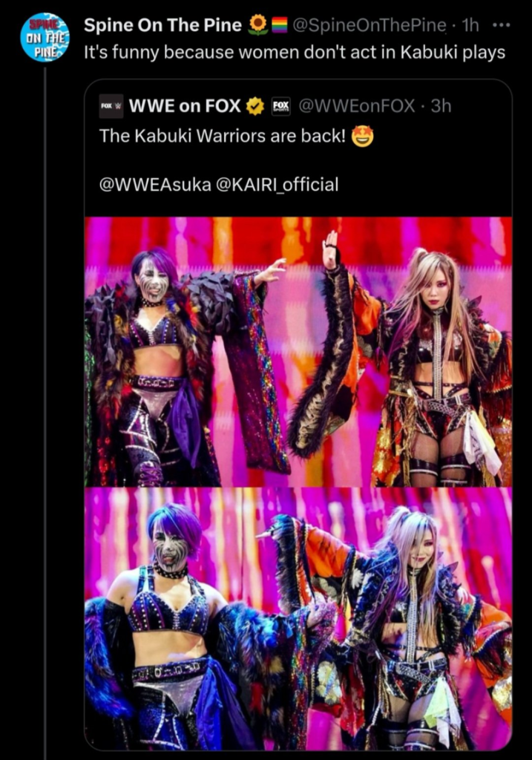Open the 3h timestamp of quoted tweet
Image resolution: width=532 pixels, height=760 pixels.
(x=441, y=105)
